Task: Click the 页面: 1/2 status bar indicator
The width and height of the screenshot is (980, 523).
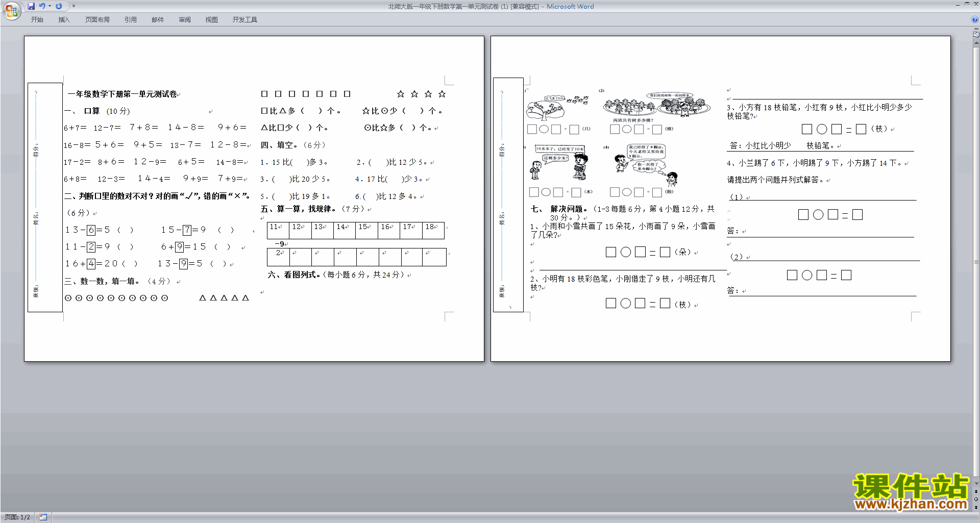Action: coord(17,517)
